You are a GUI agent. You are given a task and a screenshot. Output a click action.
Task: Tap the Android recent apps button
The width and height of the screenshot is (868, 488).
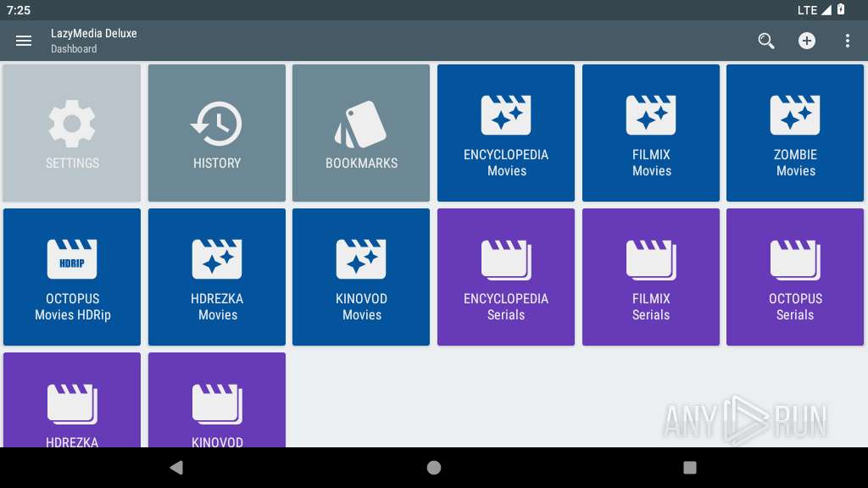[690, 468]
